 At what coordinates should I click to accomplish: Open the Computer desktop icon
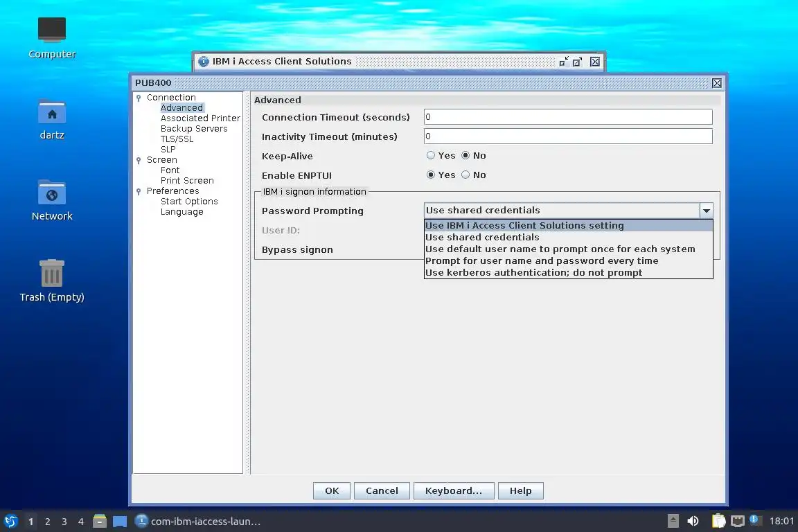[52, 38]
